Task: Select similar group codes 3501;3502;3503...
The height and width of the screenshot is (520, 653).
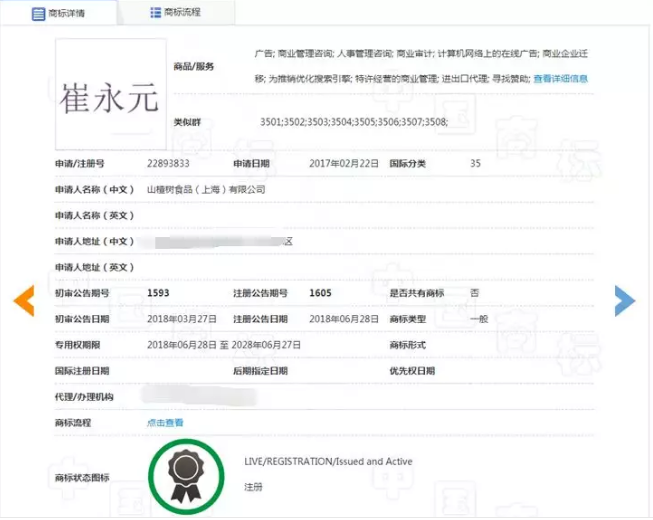Action: [x=294, y=122]
